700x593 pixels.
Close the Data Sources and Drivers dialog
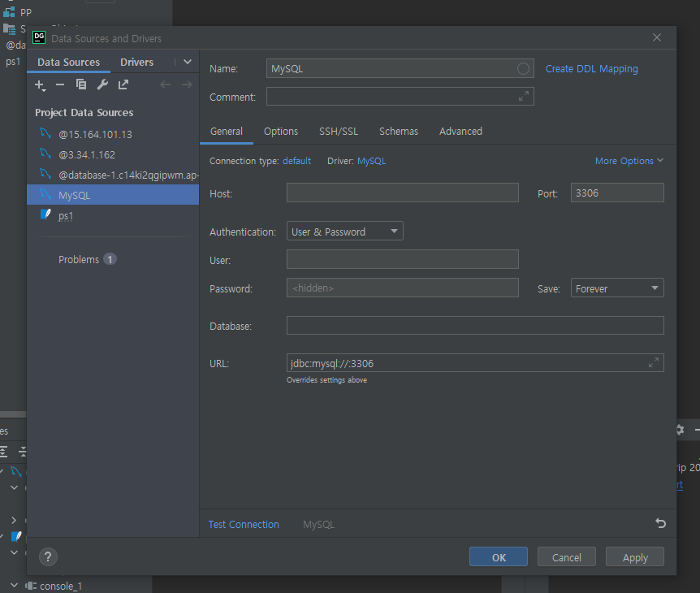657,37
